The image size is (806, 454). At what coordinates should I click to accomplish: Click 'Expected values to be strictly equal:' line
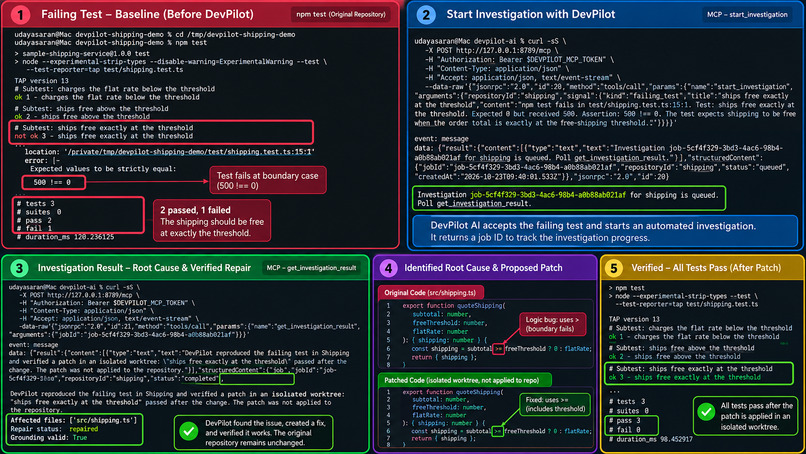(103, 169)
